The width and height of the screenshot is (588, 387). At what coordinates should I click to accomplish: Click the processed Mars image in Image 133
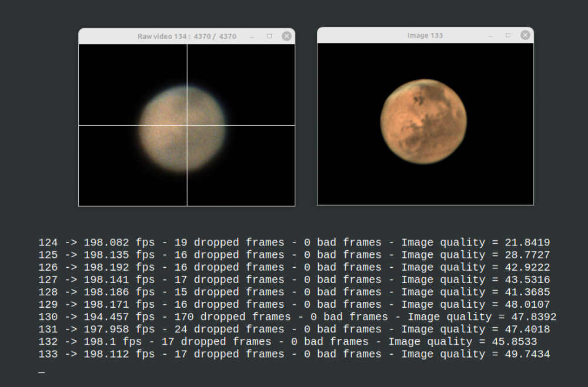[x=423, y=122]
